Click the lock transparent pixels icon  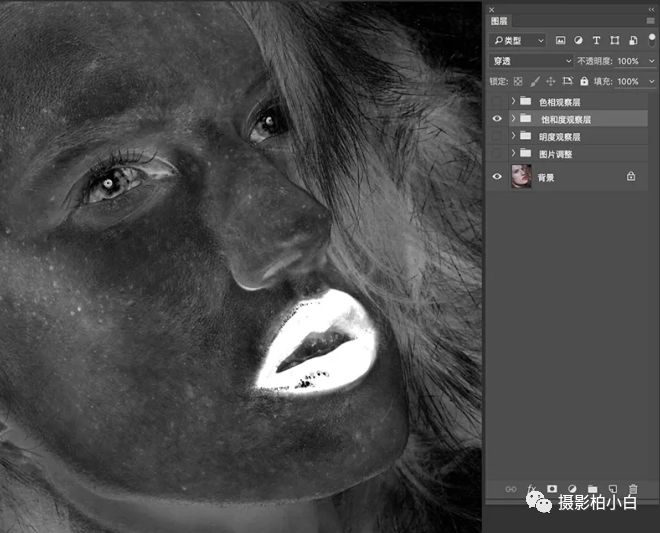tap(518, 81)
